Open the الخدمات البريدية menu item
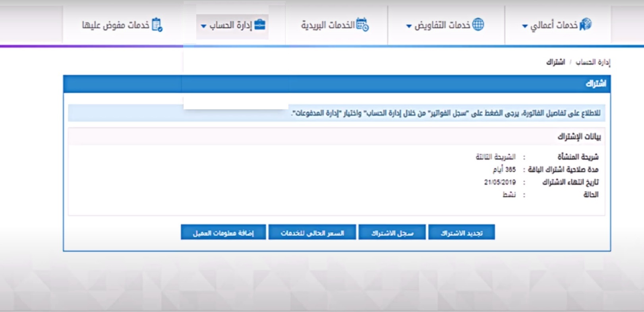Image resolution: width=644 pixels, height=312 pixels. pyautogui.click(x=335, y=25)
